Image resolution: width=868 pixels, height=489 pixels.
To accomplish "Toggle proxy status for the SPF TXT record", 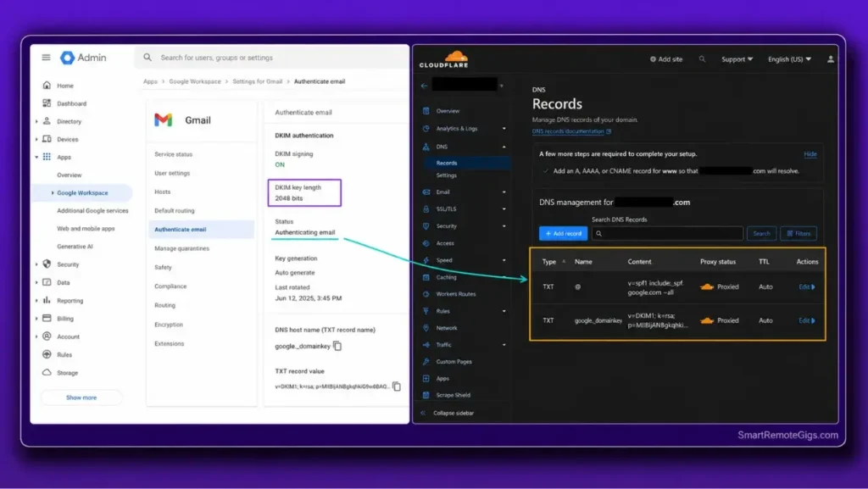I will [x=719, y=286].
